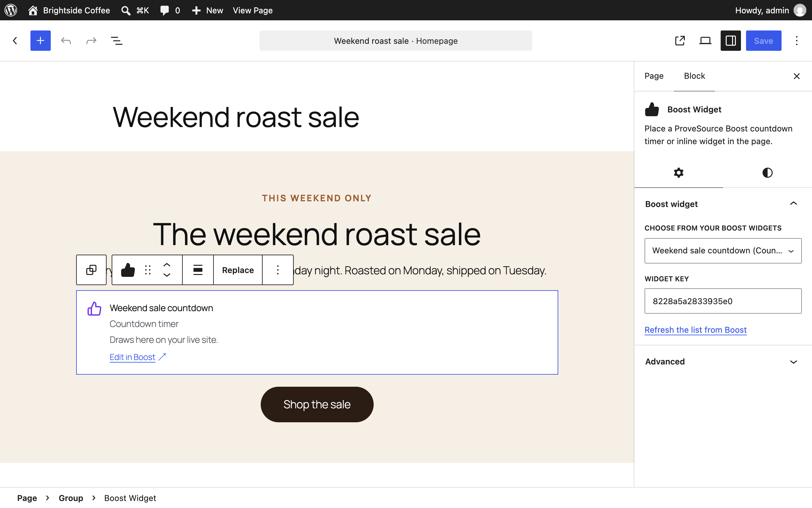
Task: Click Replace in block toolbar
Action: (238, 270)
